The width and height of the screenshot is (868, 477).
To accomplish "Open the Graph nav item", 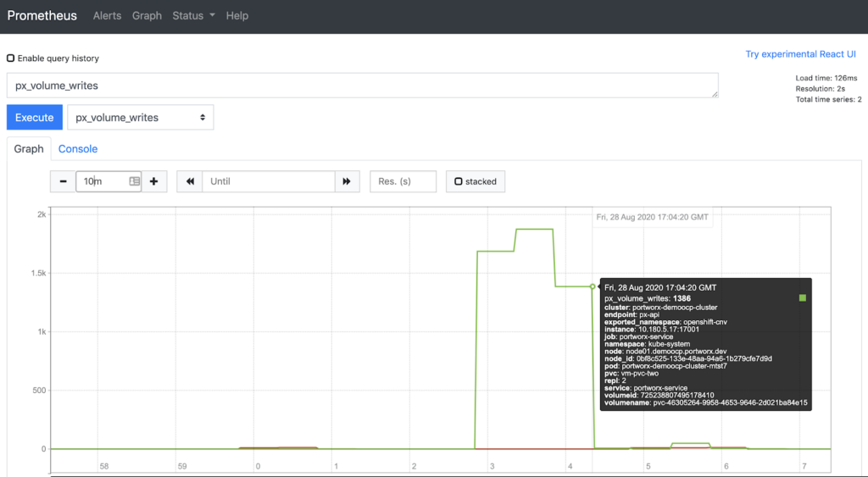I will (147, 16).
